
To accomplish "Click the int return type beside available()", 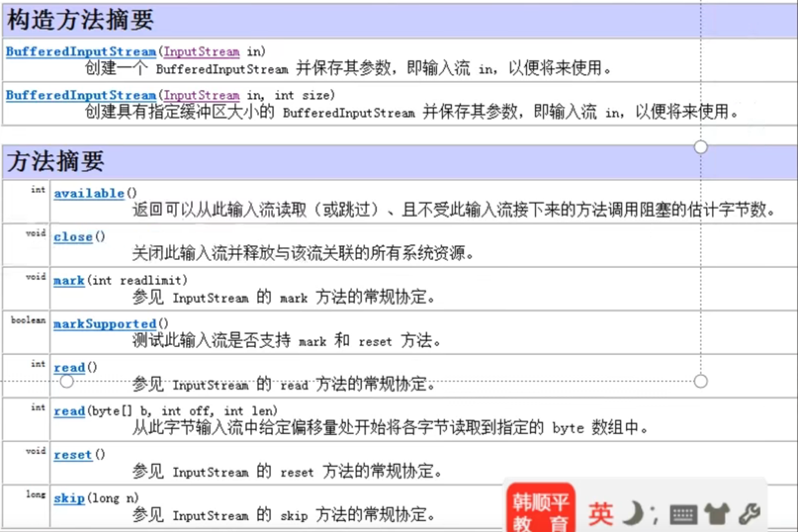I will (38, 190).
